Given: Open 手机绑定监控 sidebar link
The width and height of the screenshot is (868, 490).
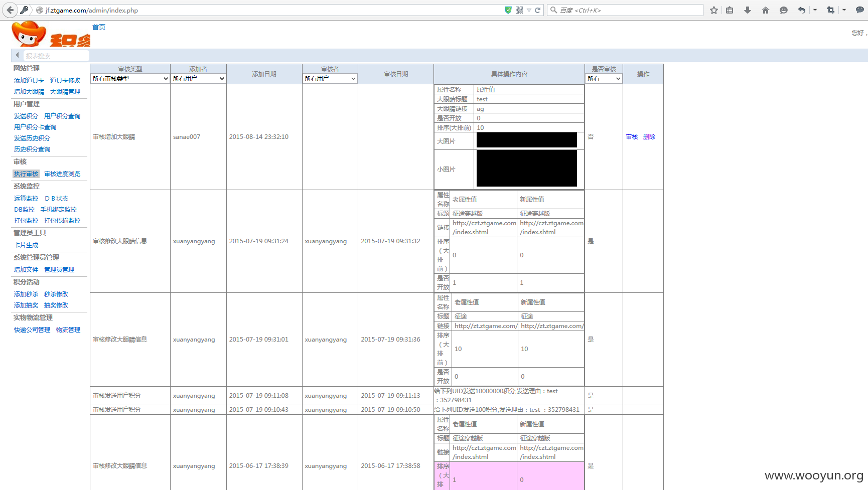Looking at the screenshot, I should point(59,210).
